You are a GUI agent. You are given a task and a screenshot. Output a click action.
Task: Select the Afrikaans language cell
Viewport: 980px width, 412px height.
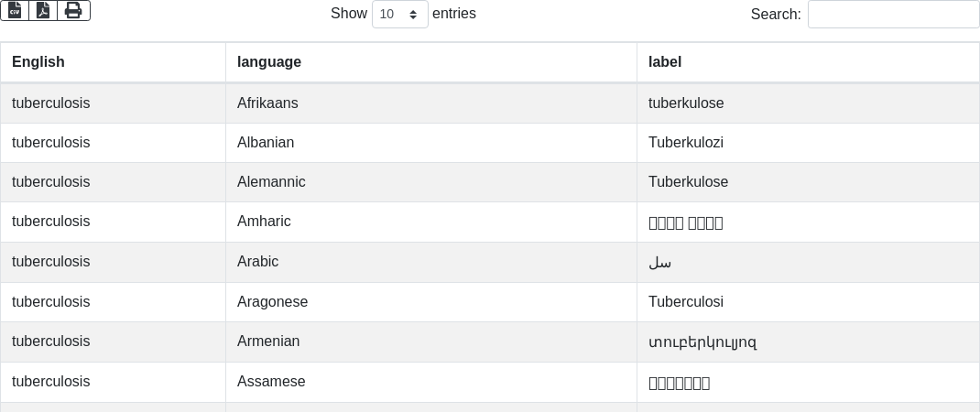(267, 103)
